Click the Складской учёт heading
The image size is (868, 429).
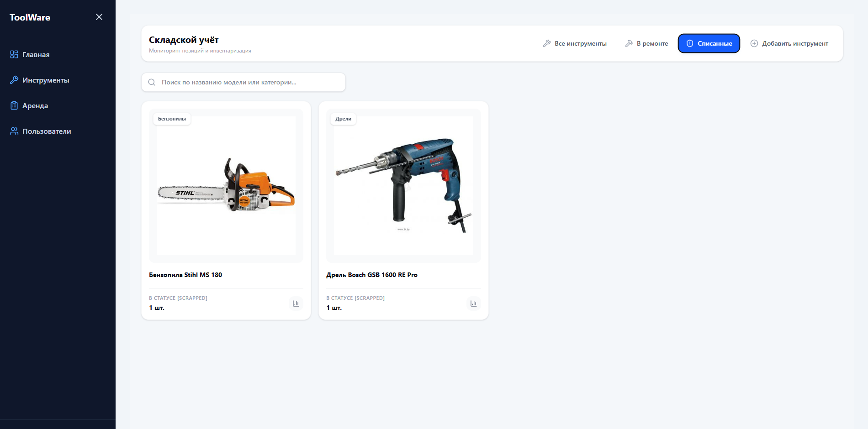tap(184, 40)
